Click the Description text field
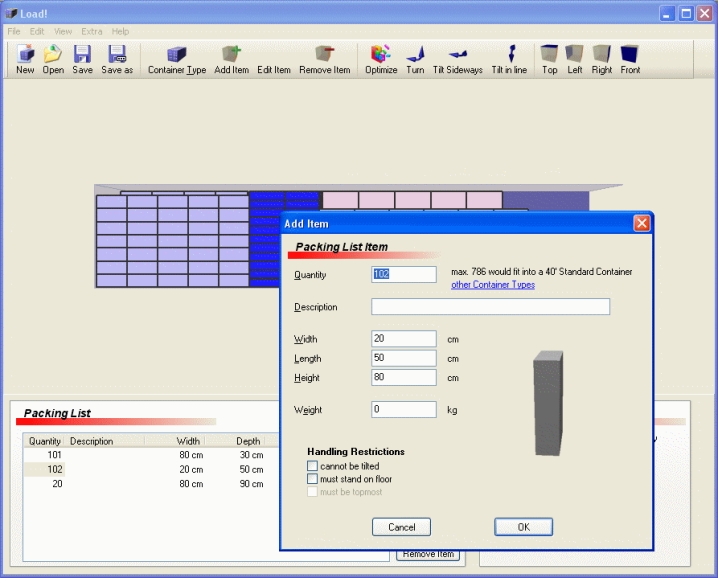Viewport: 718px width, 578px height. 490,307
